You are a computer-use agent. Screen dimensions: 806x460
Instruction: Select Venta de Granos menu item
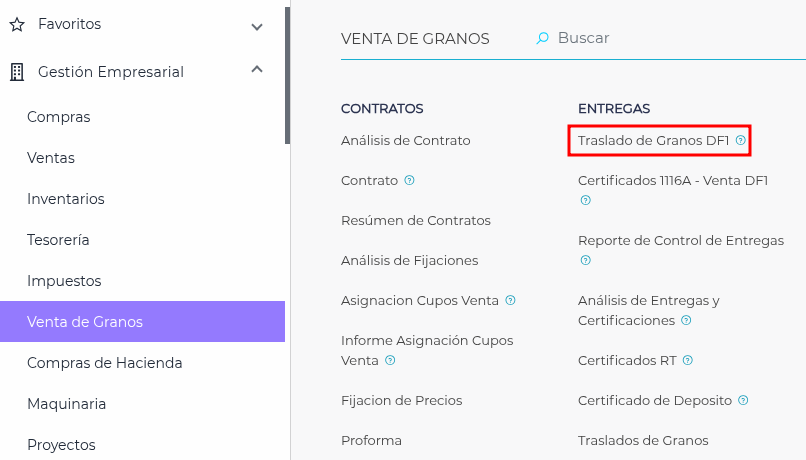(85, 322)
